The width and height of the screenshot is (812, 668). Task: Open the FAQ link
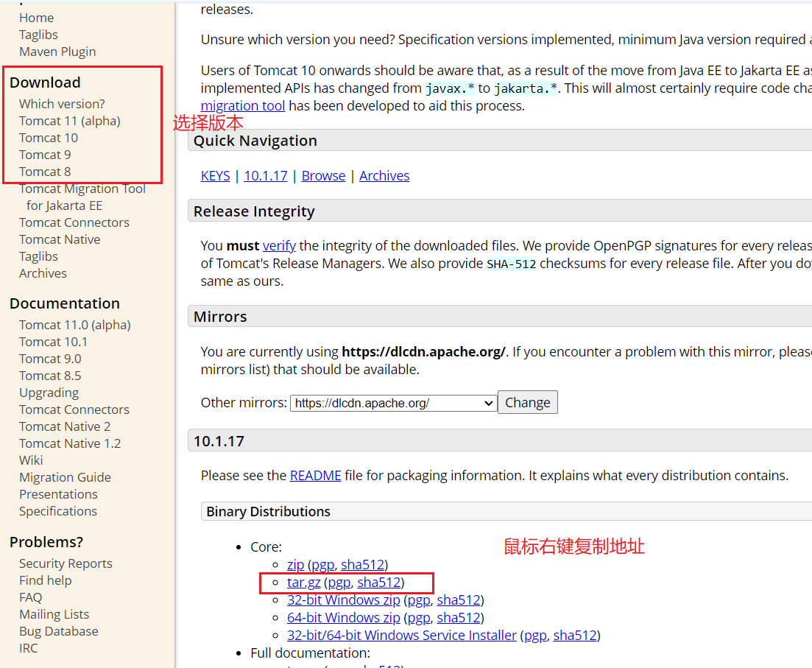pos(31,597)
